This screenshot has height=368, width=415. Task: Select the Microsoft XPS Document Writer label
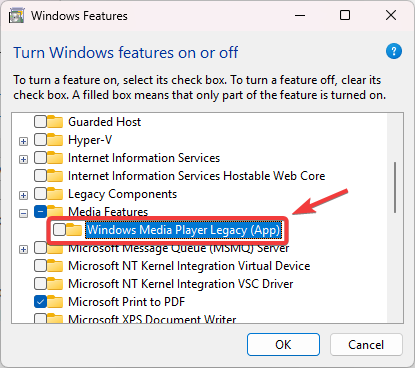pos(152,319)
